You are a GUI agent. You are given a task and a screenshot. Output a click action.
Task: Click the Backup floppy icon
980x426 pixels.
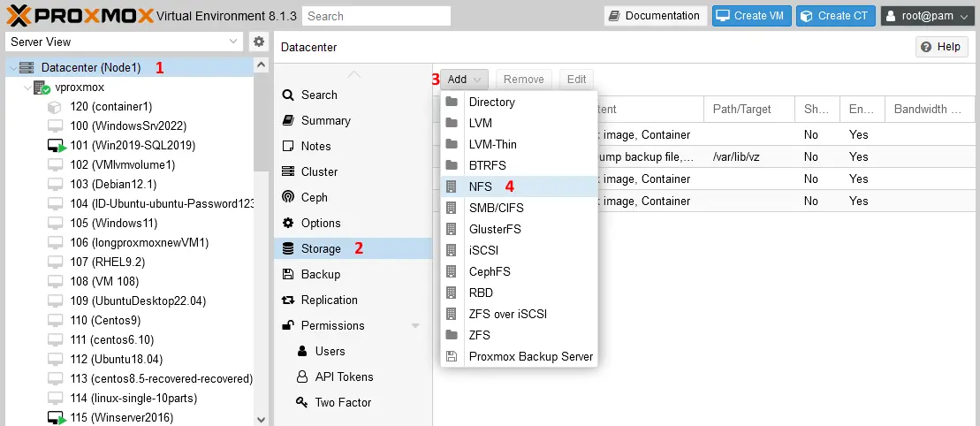[288, 274]
